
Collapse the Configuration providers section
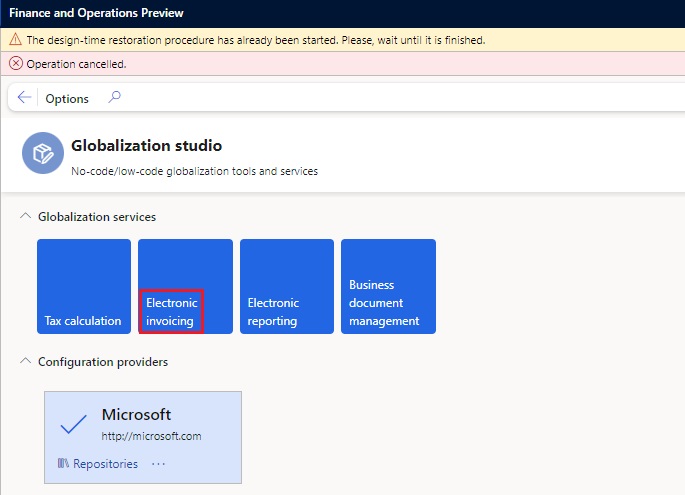click(x=25, y=361)
